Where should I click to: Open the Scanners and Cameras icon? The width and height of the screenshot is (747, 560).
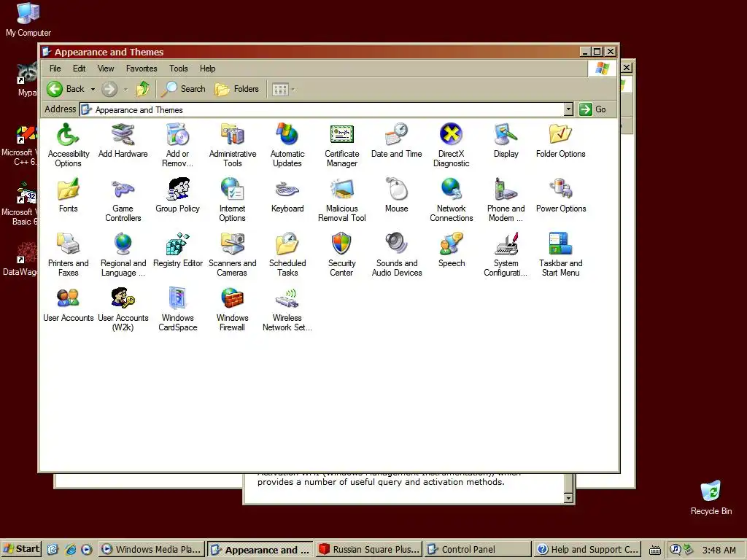(233, 254)
